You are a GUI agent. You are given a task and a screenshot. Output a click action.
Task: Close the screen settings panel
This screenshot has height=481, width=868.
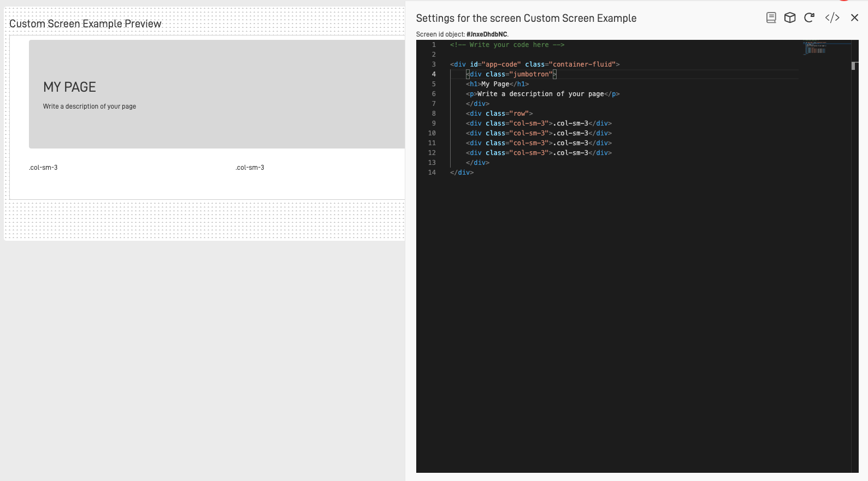coord(854,18)
